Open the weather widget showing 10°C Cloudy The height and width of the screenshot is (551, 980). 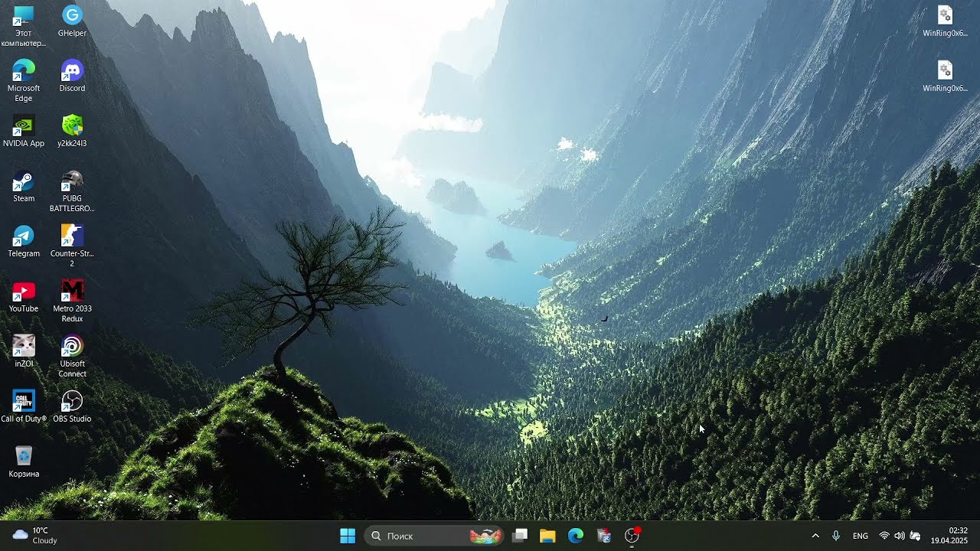coord(36,536)
